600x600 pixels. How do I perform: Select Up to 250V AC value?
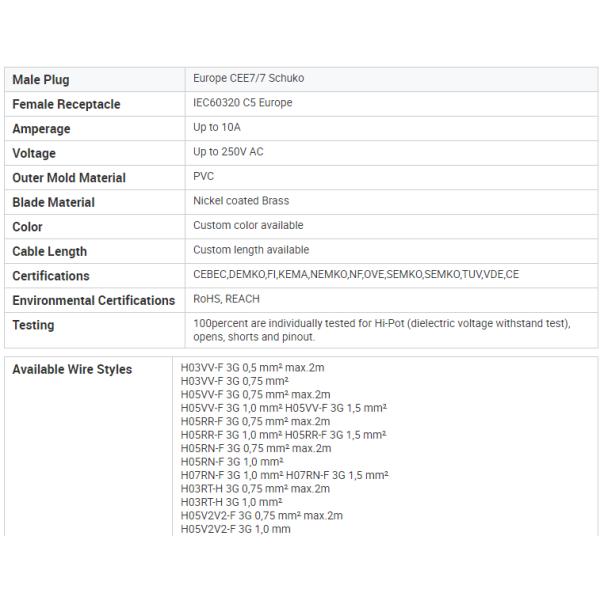tap(228, 152)
